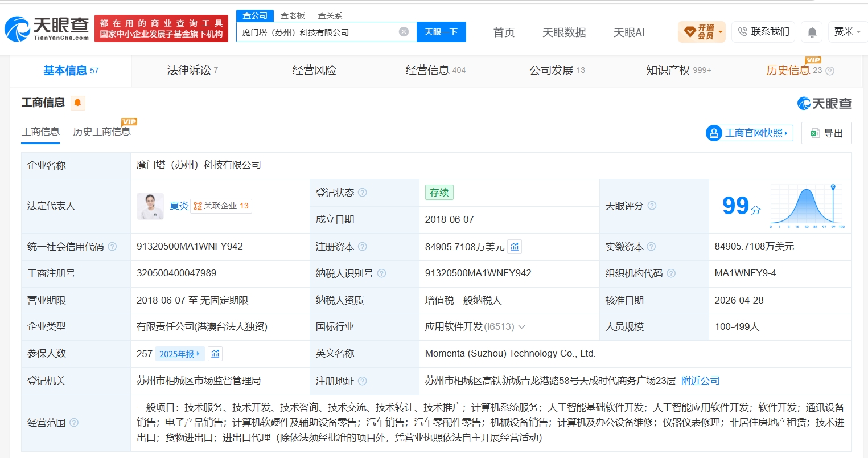868x458 pixels.
Task: Click the 天眼一下 search button
Action: [x=441, y=32]
